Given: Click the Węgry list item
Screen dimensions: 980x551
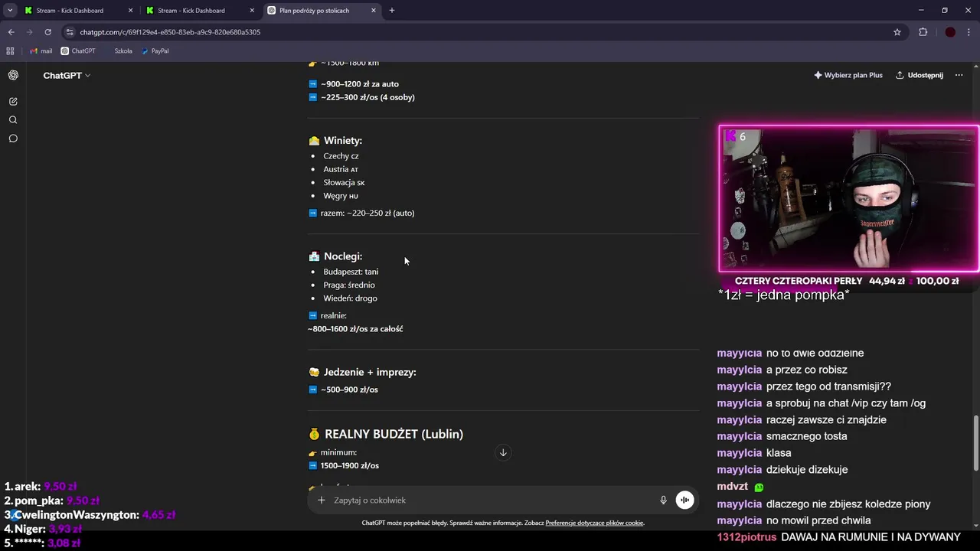Looking at the screenshot, I should [x=341, y=196].
